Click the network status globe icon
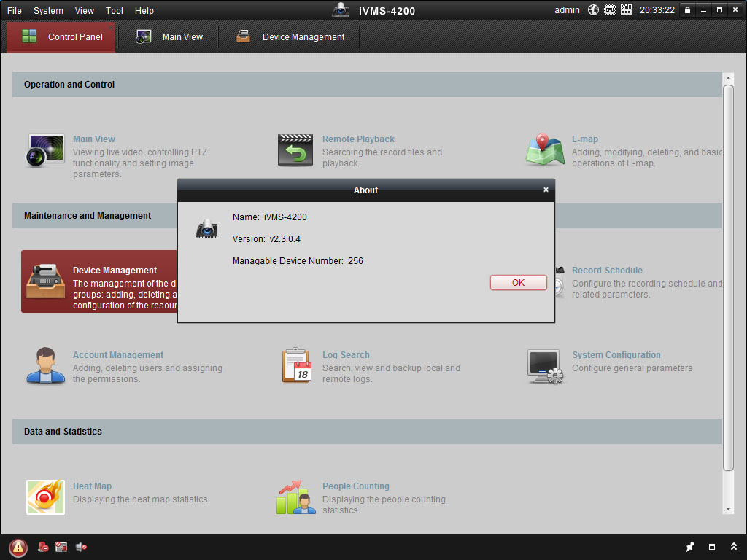This screenshot has width=747, height=560. [x=593, y=10]
